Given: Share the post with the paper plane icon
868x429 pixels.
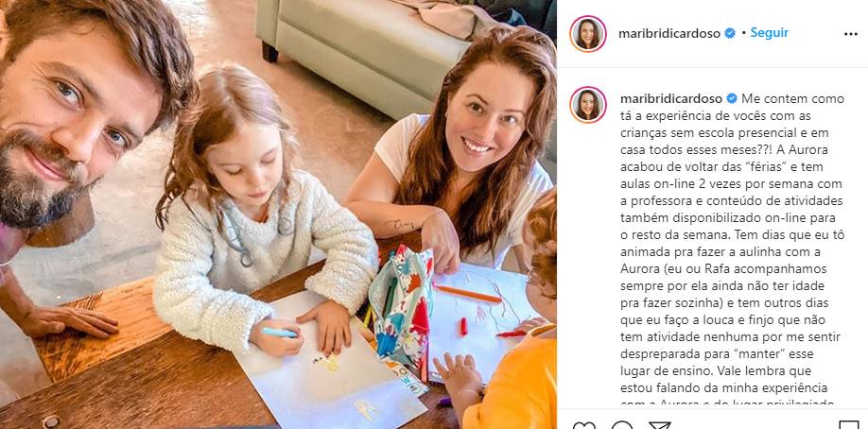Looking at the screenshot, I should click(659, 425).
